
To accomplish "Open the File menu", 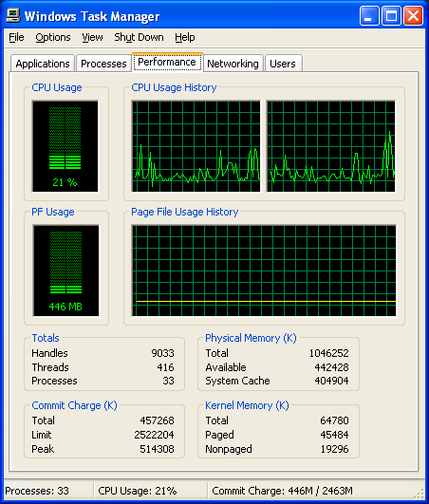I will (x=16, y=37).
